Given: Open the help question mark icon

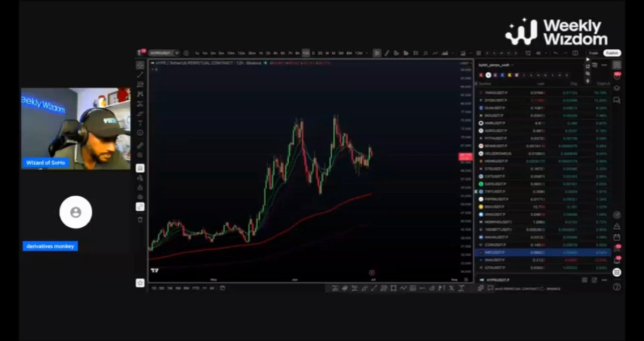Looking at the screenshot, I should point(617,287).
